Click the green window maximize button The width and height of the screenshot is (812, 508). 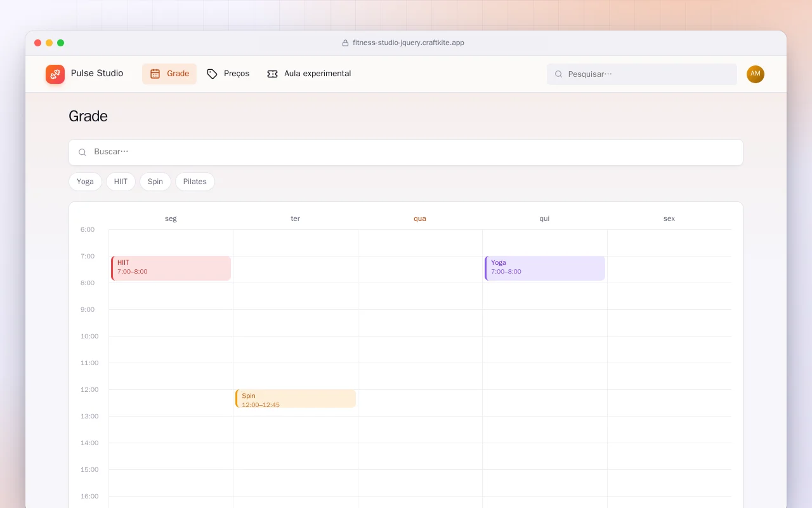coord(61,43)
